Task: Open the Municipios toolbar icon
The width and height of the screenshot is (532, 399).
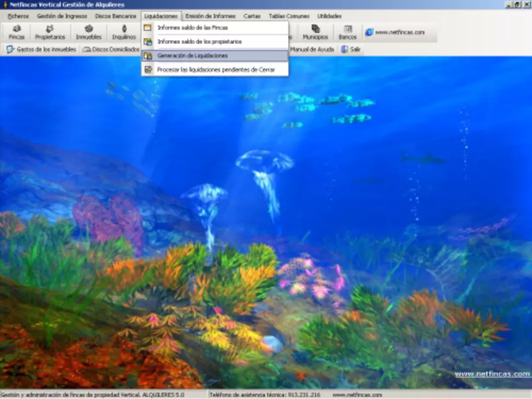Action: tap(315, 32)
